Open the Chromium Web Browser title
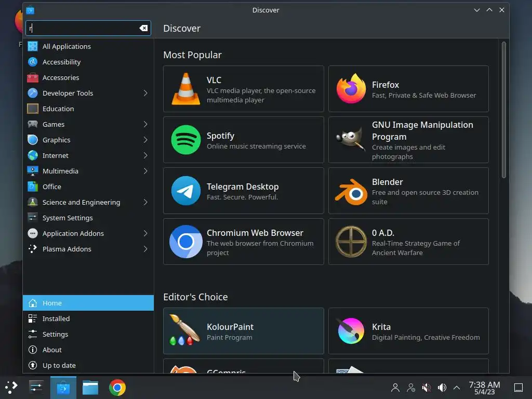The height and width of the screenshot is (399, 532). (x=255, y=233)
